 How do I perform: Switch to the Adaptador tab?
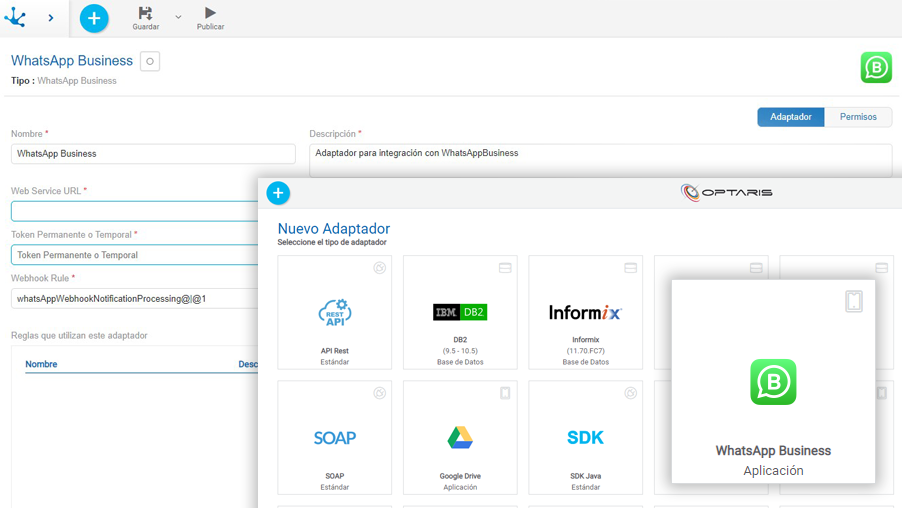pos(790,117)
